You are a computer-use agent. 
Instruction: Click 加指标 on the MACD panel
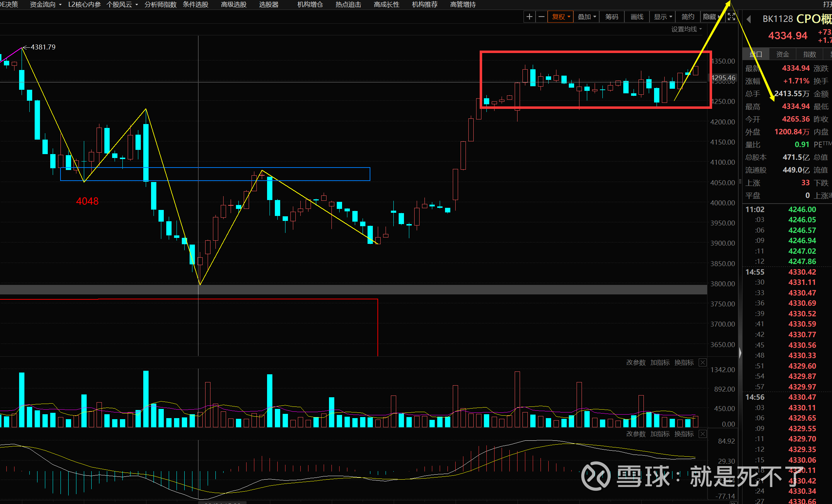660,434
